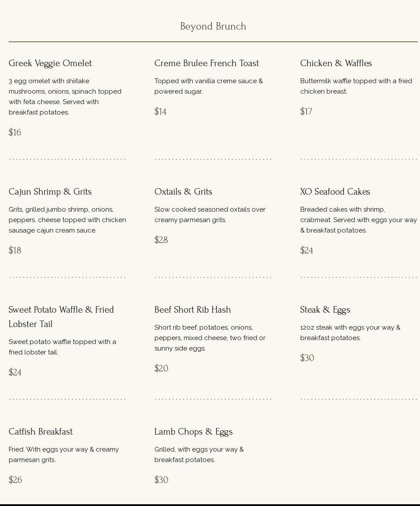Click the Catfish Breakfast title
Viewport: 420px width, 506px height.
(40, 432)
